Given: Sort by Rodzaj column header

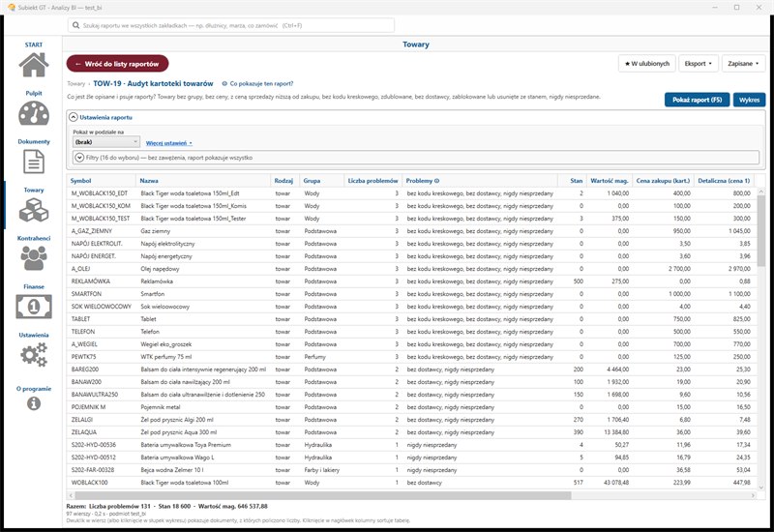Looking at the screenshot, I should point(285,181).
